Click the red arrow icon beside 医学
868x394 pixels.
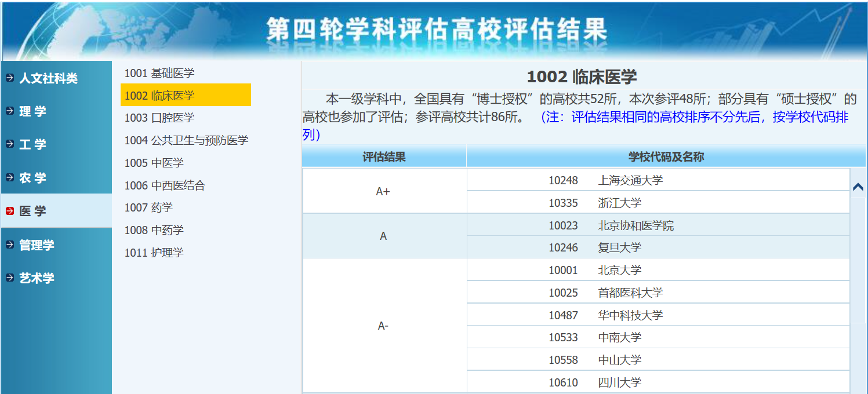10,211
